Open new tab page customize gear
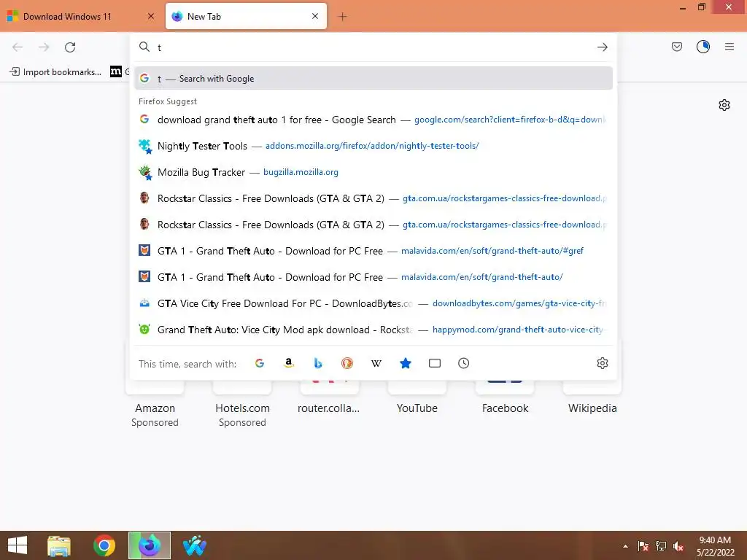Image resolution: width=747 pixels, height=560 pixels. click(724, 105)
